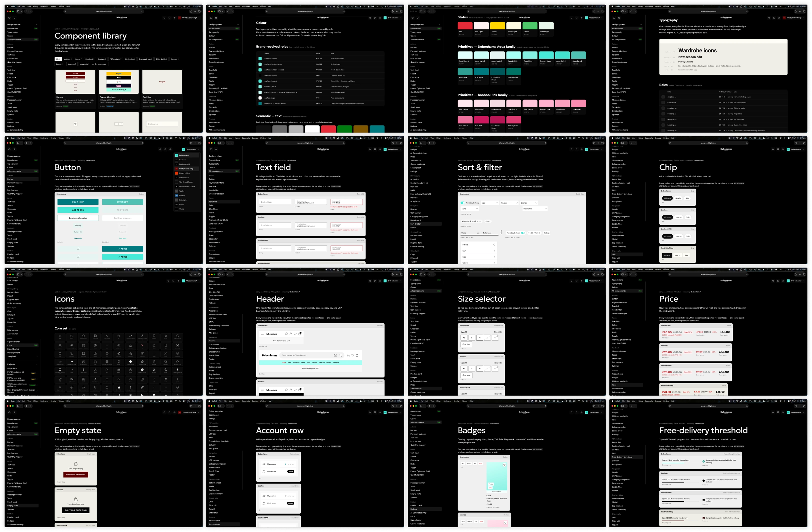This screenshot has width=812, height=532.
Task: Click the Pink Dark 3 primitive swatch
Action: coord(465,119)
